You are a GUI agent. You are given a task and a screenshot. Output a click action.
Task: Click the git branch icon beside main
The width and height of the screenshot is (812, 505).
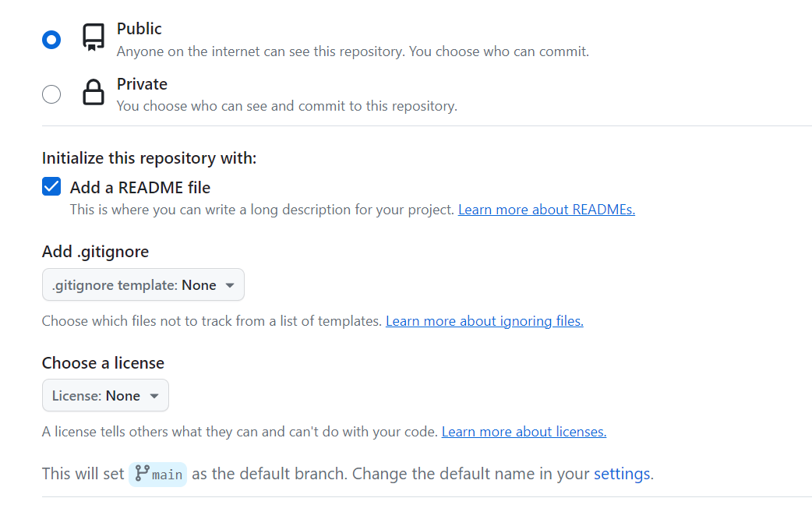click(x=142, y=473)
